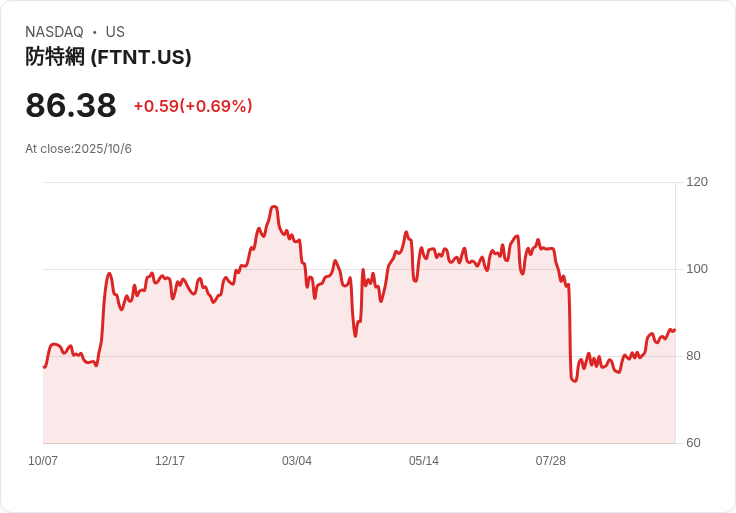736x513 pixels.
Task: Click the chart's lowest point after 07/28
Action: coord(575,381)
